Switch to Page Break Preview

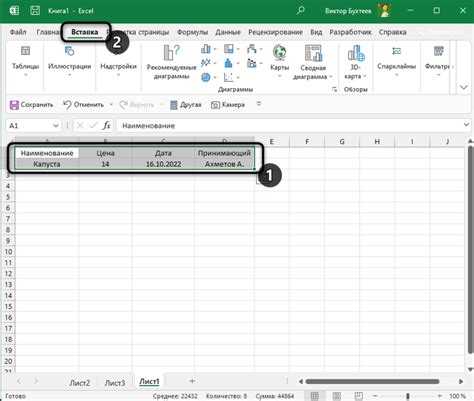[x=359, y=396]
